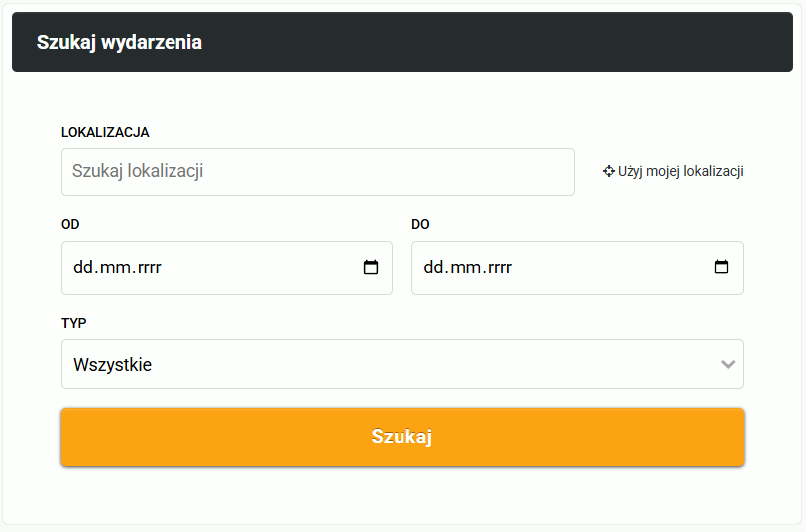Select the day segment in DO date
The height and width of the screenshot is (532, 806).
coord(433,267)
